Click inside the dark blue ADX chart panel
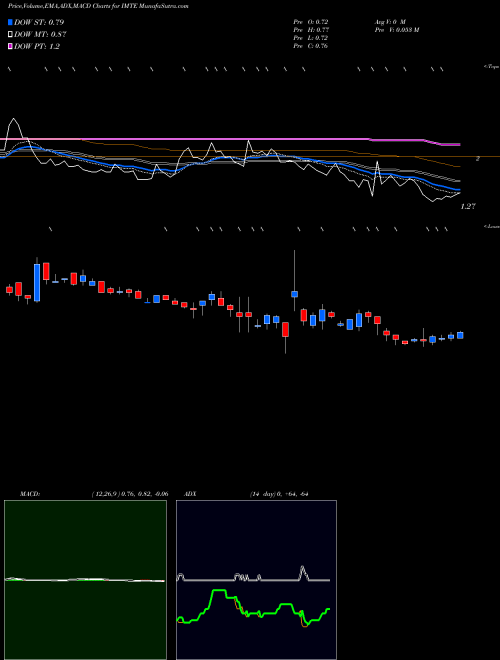The width and height of the screenshot is (500, 660). point(256,580)
